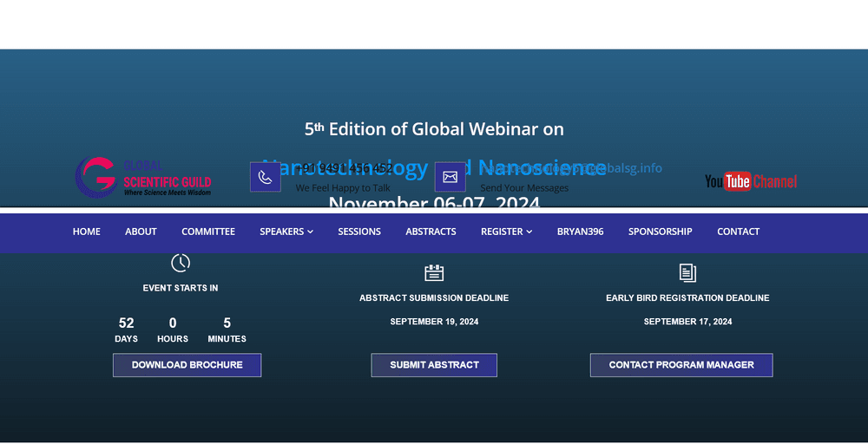
Task: Open the Sponsorship page
Action: (660, 232)
